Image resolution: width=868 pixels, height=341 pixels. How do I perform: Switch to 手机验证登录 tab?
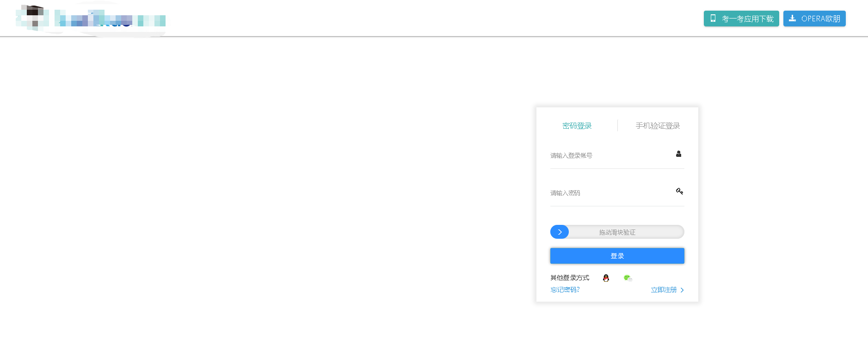pos(658,126)
